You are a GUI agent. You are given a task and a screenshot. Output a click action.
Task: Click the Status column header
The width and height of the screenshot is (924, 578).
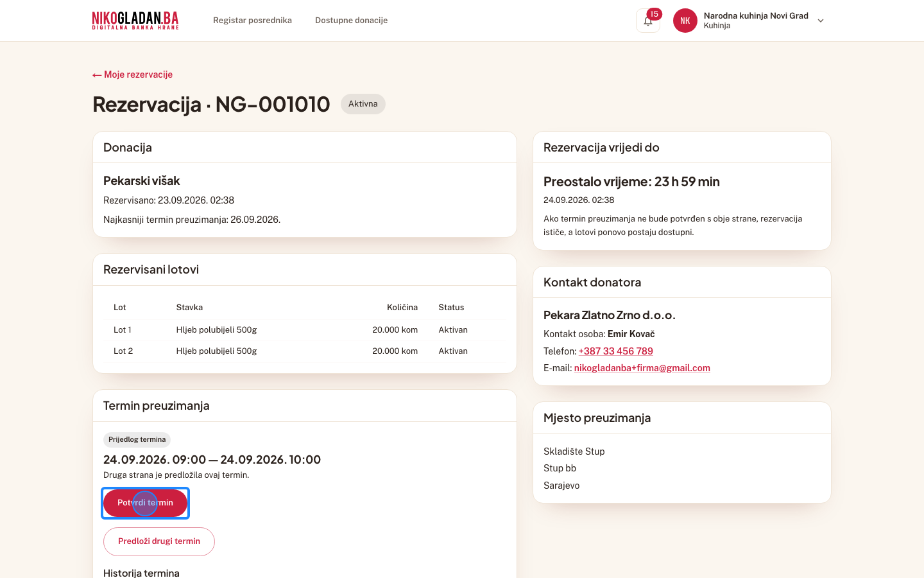point(452,308)
